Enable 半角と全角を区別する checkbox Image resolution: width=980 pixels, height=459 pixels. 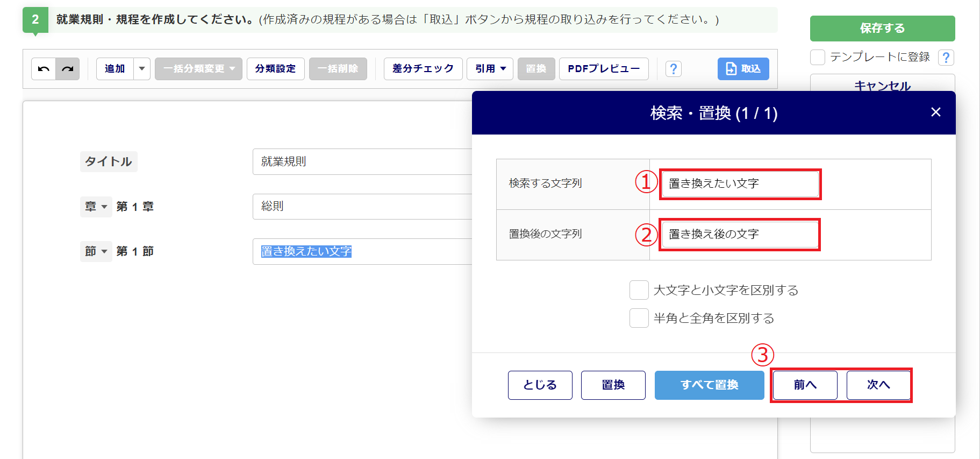tap(639, 318)
